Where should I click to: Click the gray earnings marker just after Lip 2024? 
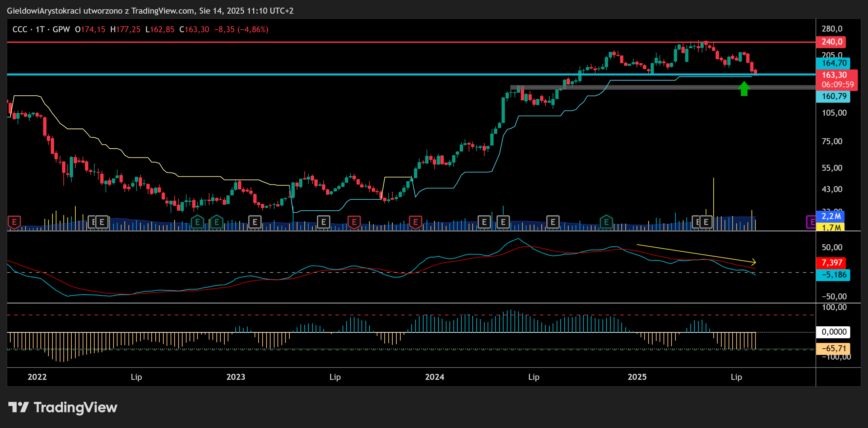tap(553, 222)
